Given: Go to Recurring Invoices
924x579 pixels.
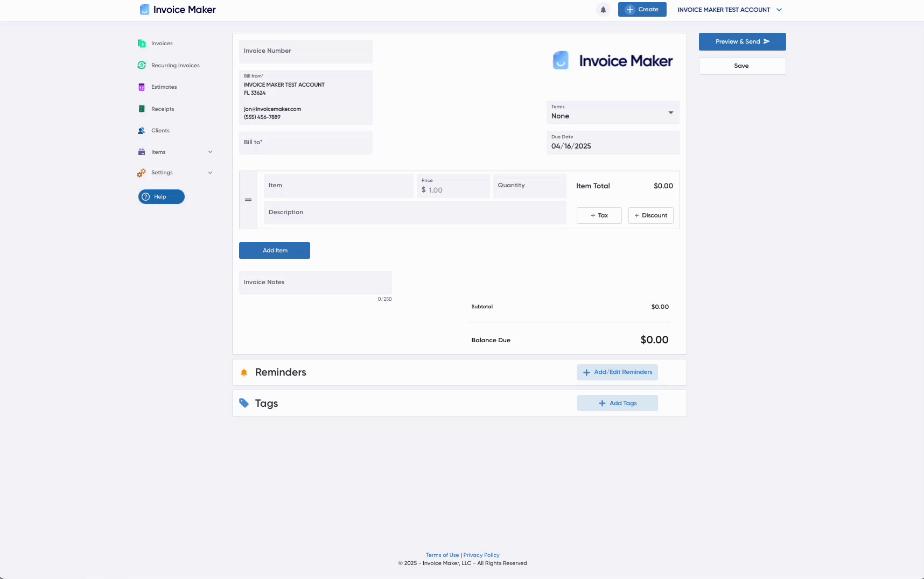Looking at the screenshot, I should 176,66.
